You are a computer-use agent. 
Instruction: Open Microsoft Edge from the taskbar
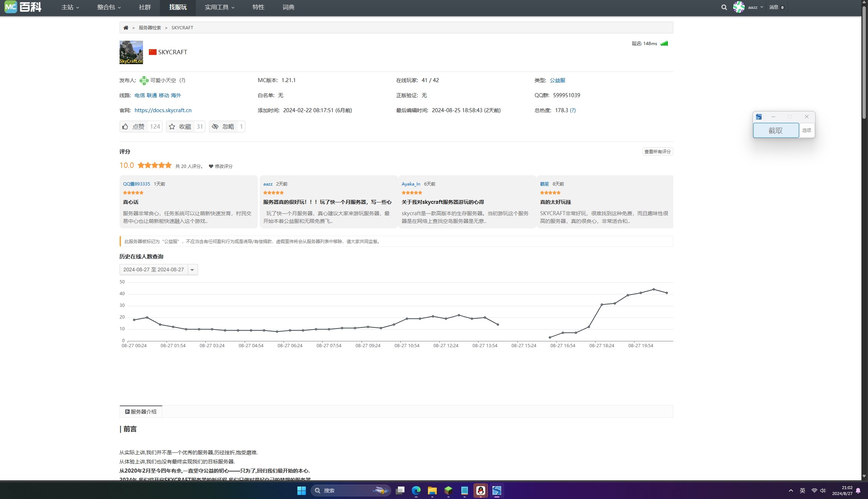click(x=416, y=491)
